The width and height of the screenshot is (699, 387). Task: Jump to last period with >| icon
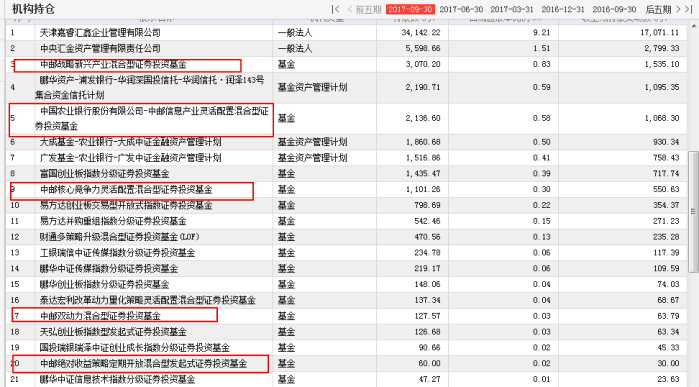689,9
